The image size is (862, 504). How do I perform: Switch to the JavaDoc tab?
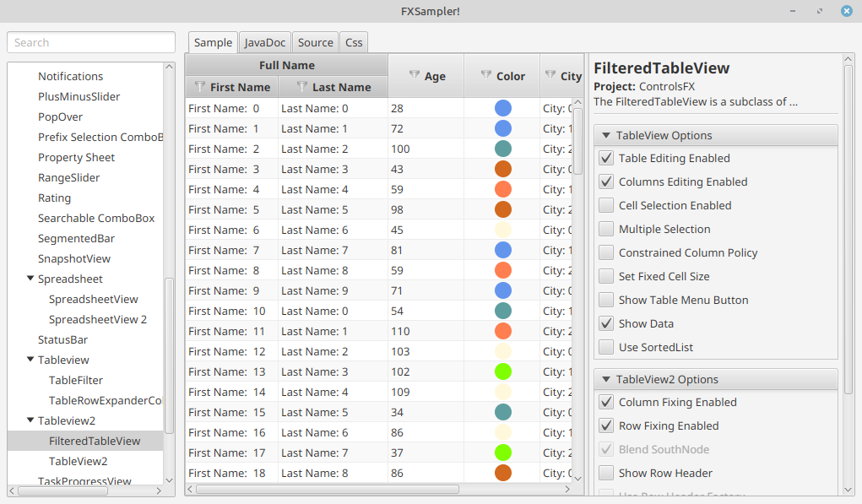(264, 42)
